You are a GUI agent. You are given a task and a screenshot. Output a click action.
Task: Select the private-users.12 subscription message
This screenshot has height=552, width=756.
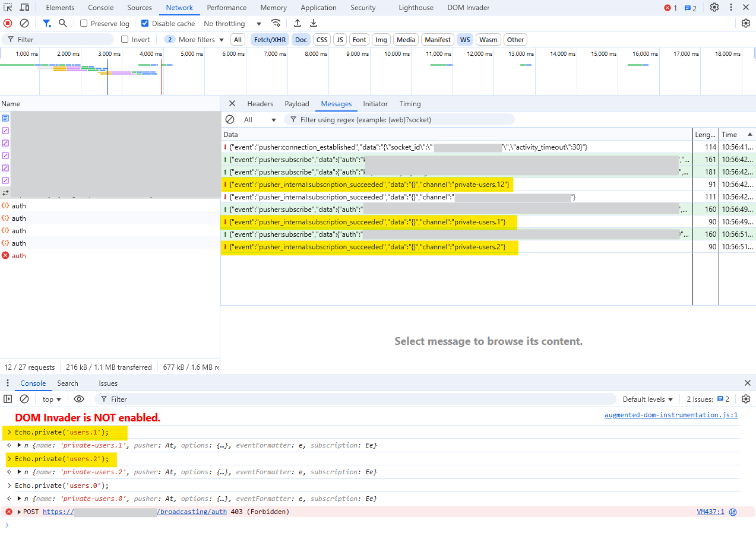(457, 185)
